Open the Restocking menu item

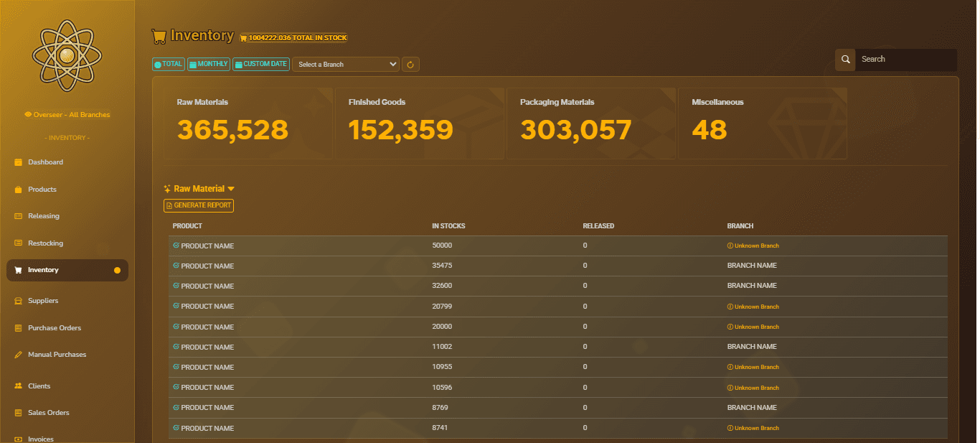(x=45, y=243)
